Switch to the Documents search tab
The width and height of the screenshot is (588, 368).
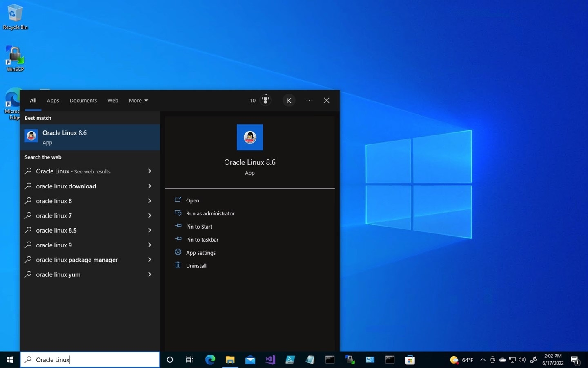pyautogui.click(x=83, y=101)
